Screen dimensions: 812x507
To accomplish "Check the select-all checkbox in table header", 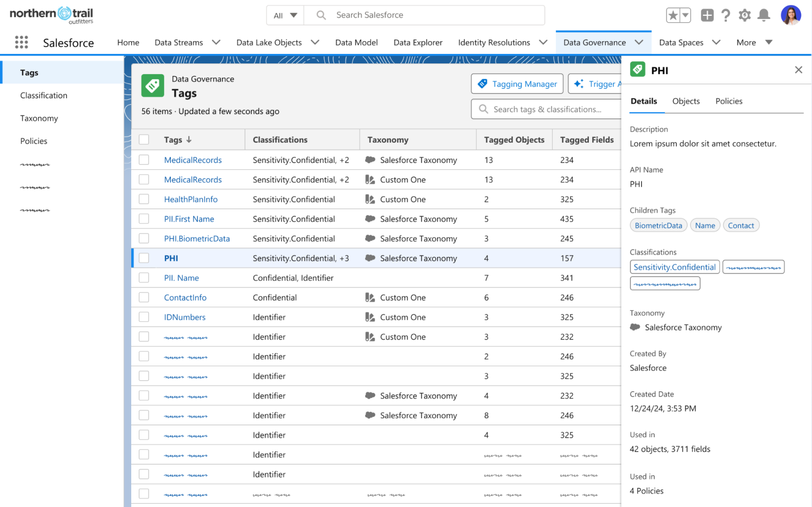I will pos(144,139).
